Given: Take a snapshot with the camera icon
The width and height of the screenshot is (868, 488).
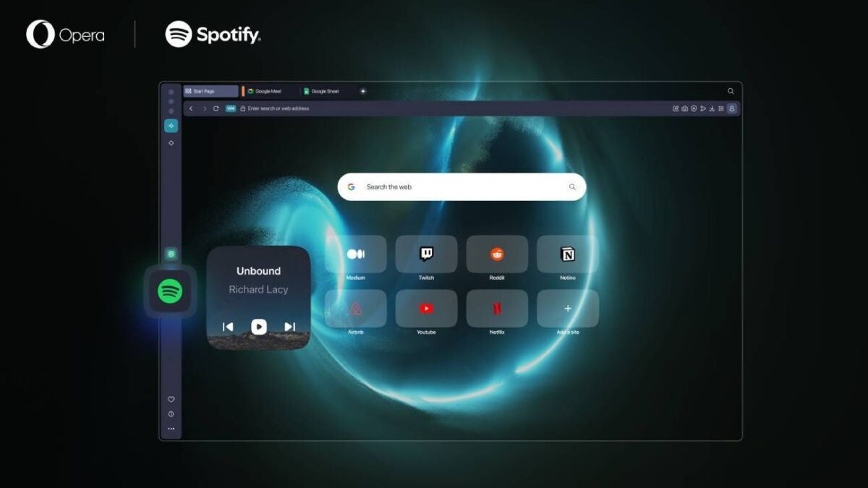Looking at the screenshot, I should click(x=684, y=108).
